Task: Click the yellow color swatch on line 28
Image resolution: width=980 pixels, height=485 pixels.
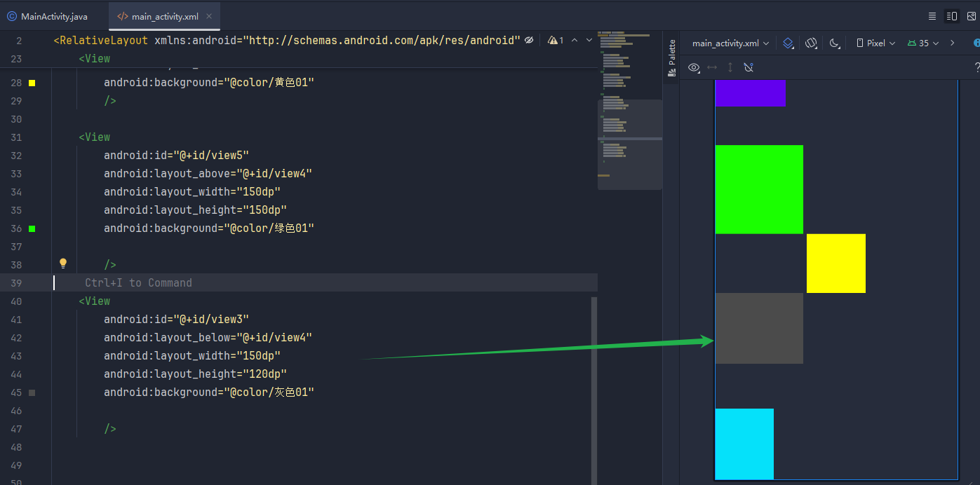Action: pyautogui.click(x=32, y=83)
